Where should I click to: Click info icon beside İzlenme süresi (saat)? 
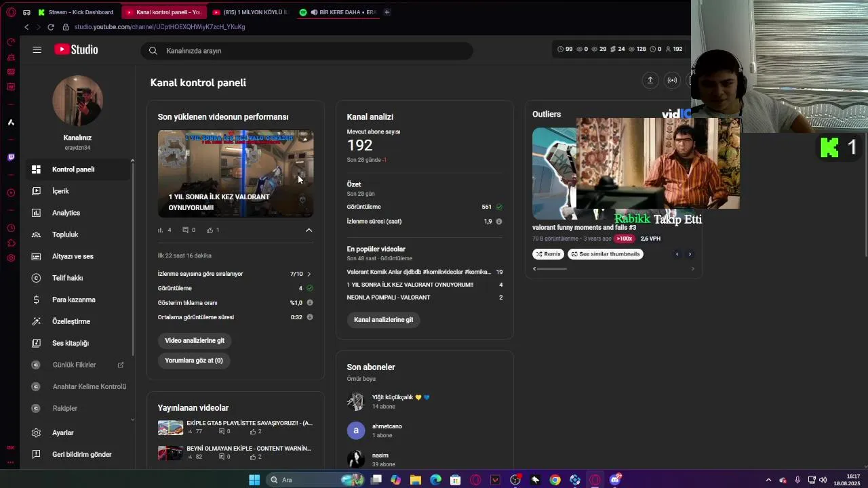499,221
